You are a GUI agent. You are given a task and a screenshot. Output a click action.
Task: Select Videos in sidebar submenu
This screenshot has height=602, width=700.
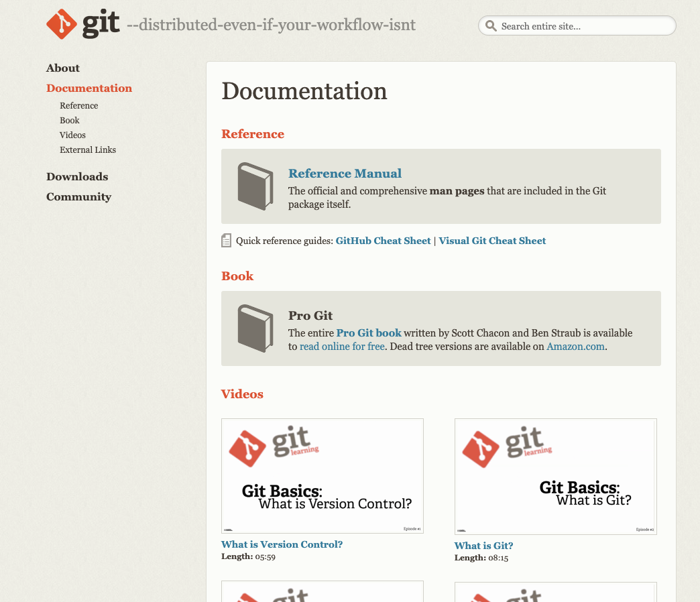pyautogui.click(x=73, y=135)
